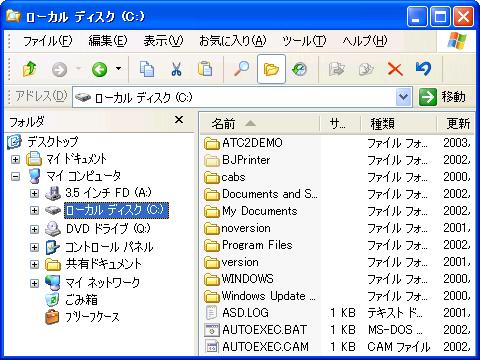
Task: Click the History toolbar icon
Action: click(299, 69)
